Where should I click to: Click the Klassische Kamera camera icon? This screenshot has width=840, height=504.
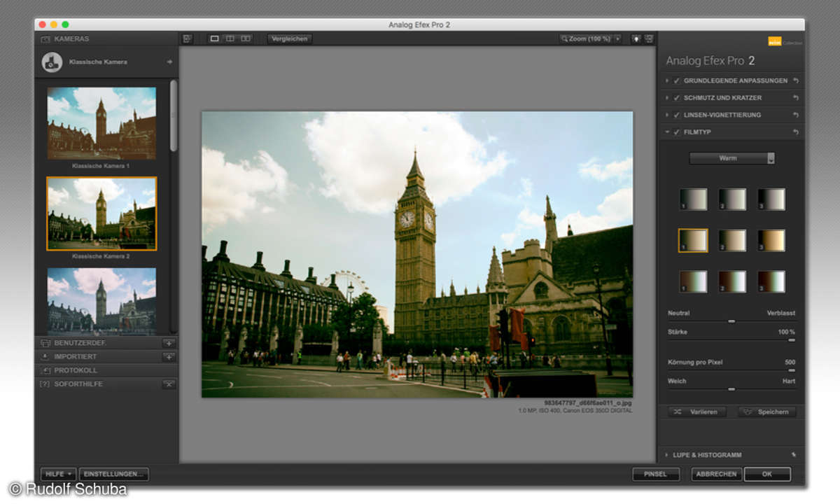51,62
